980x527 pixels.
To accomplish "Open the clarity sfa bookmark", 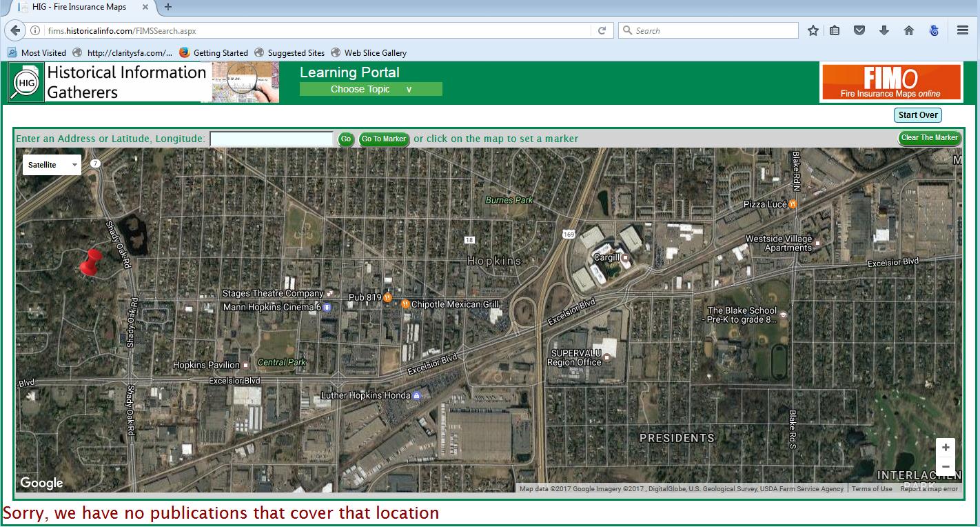I will pyautogui.click(x=123, y=52).
